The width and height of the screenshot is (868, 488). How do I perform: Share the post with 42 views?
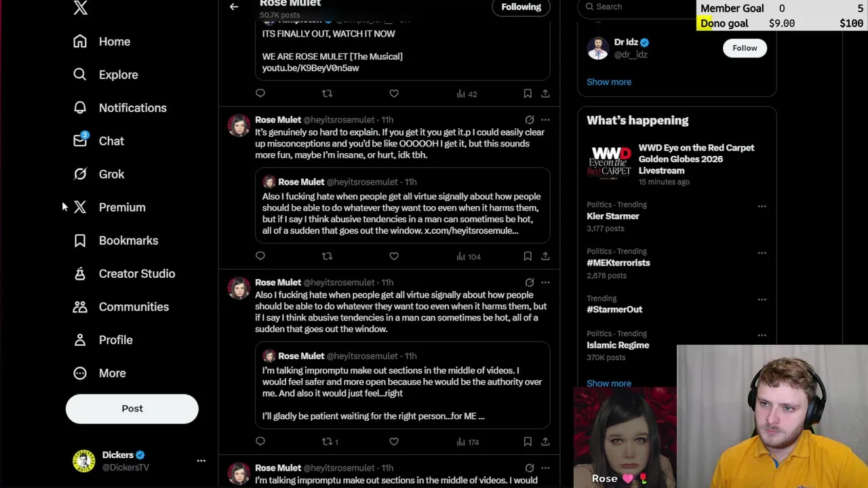coord(545,94)
